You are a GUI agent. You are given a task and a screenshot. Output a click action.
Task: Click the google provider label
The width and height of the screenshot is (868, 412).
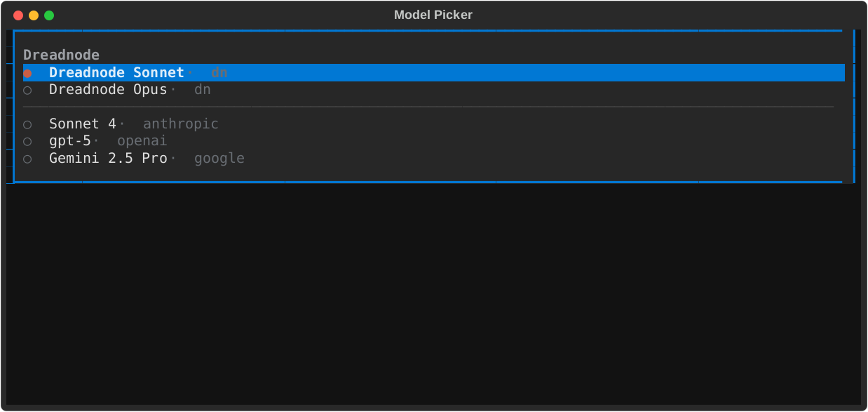[219, 158]
